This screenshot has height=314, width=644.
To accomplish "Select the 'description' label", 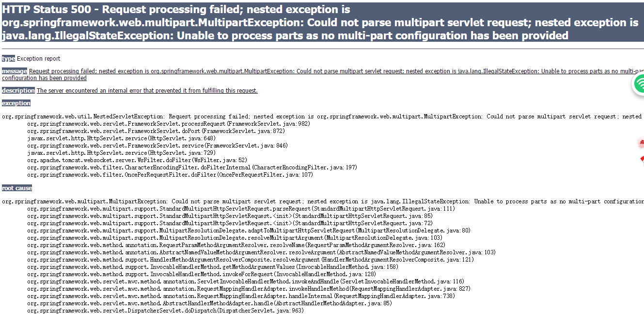I will 18,91.
